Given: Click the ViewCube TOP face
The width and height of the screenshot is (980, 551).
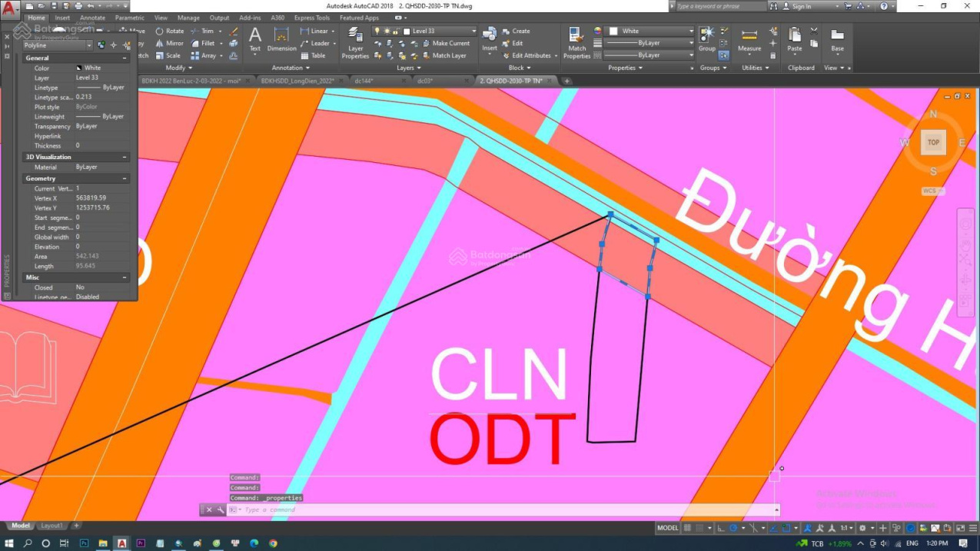Looking at the screenshot, I should coord(933,142).
